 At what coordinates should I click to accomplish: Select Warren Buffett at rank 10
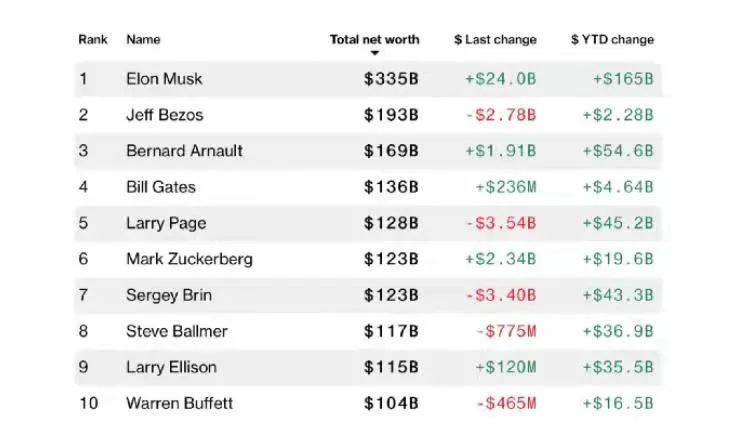[179, 403]
